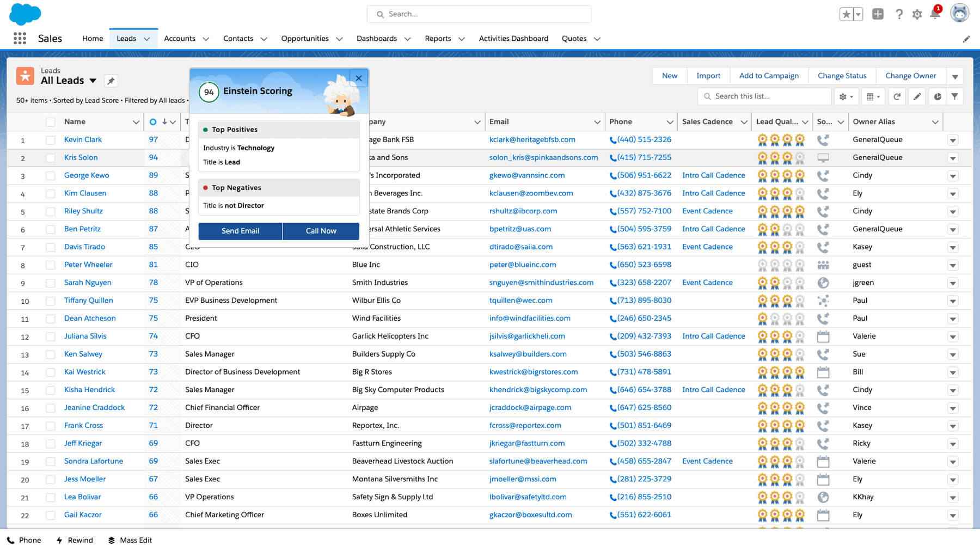This screenshot has width=980, height=551.
Task: Open list view controls gear
Action: pyautogui.click(x=846, y=96)
